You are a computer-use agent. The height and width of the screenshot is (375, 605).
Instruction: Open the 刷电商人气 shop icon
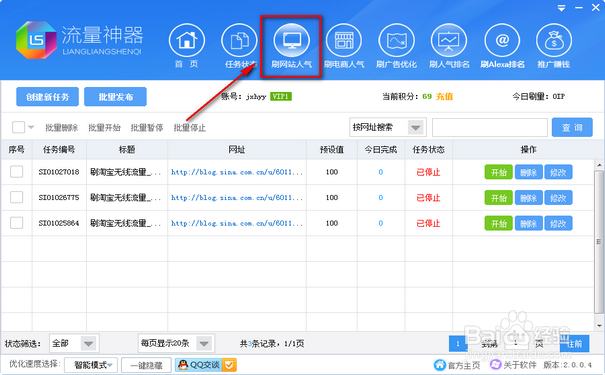click(344, 41)
